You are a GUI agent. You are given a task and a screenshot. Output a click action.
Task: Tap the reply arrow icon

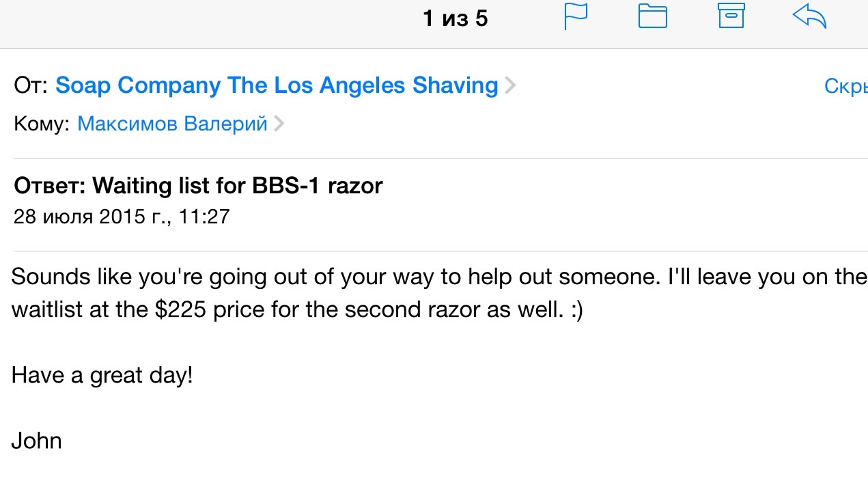(x=809, y=16)
